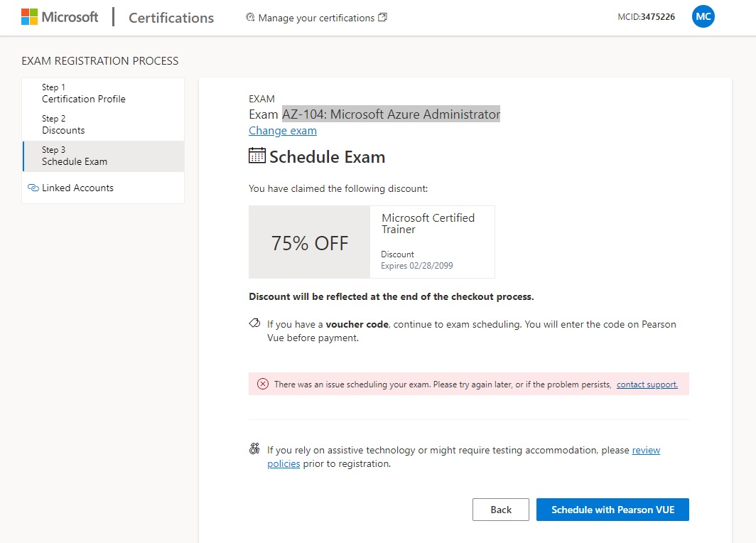Go to Step 2 Discounts
This screenshot has width=756, height=543.
103,125
